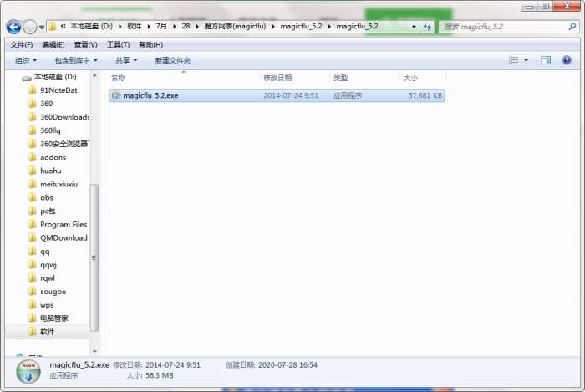Click the magicflu_5.2.exe file icon
The width and height of the screenshot is (585, 392).
(x=116, y=95)
